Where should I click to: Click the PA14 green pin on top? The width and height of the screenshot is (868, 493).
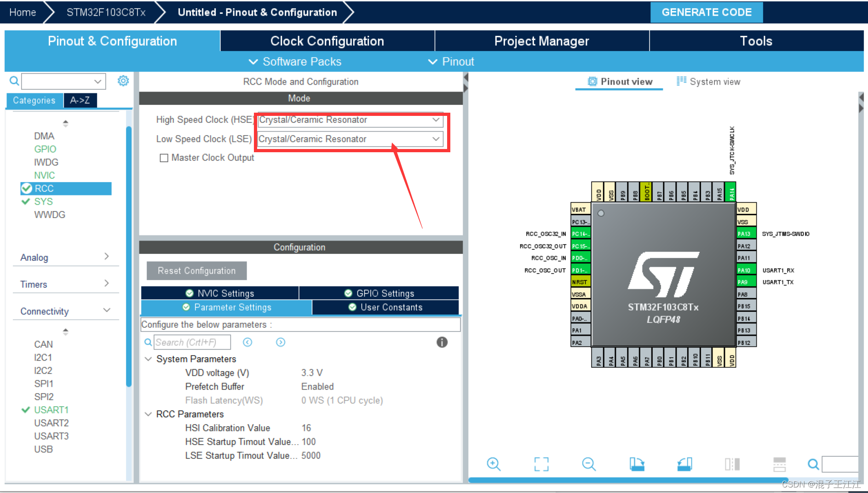[731, 192]
